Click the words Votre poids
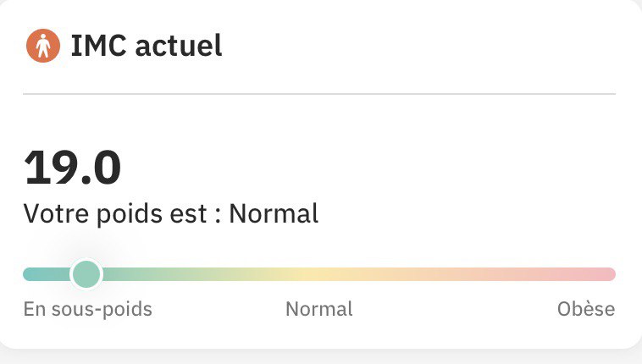 (x=93, y=213)
